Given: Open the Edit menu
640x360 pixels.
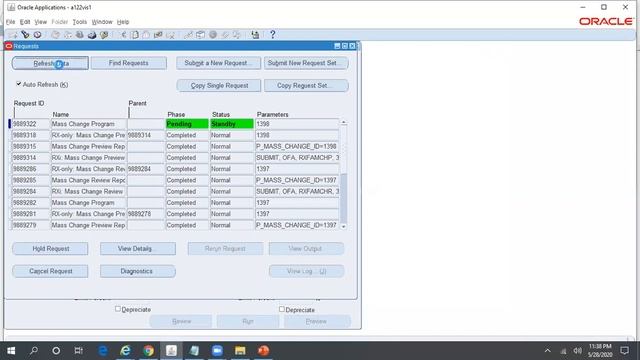Looking at the screenshot, I should coord(25,22).
